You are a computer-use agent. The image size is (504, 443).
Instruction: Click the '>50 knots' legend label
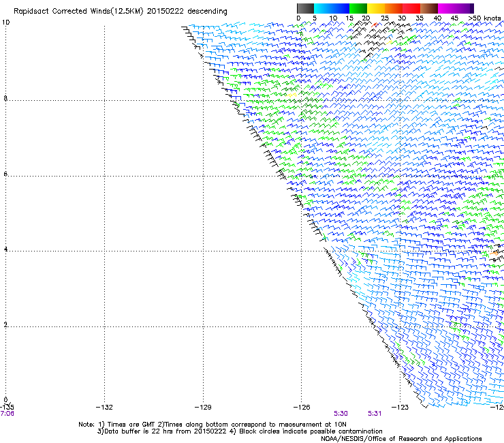pyautogui.click(x=485, y=18)
